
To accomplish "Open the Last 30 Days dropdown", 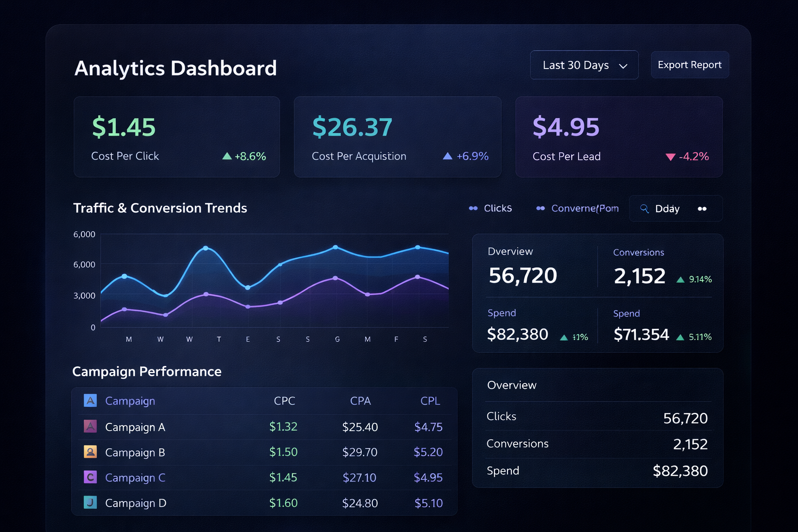I will [x=584, y=65].
